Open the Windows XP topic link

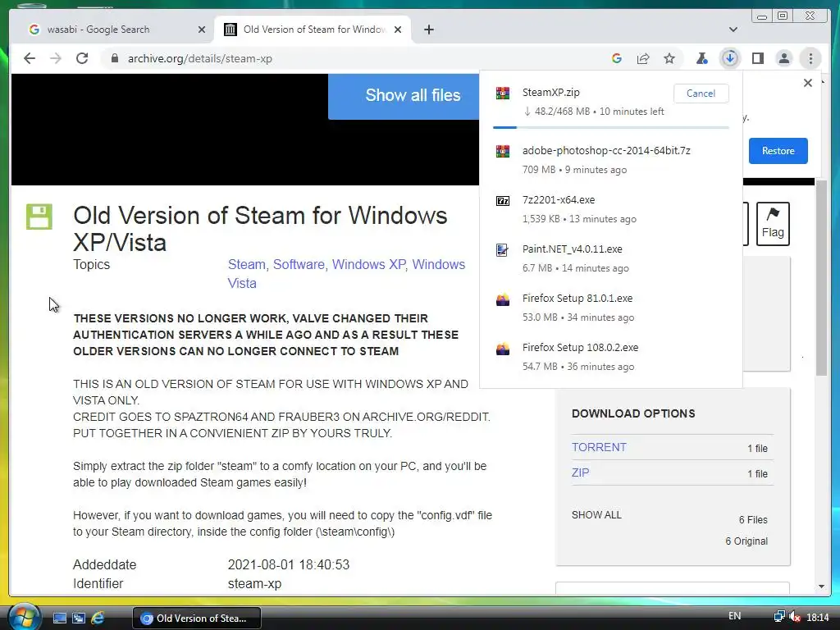click(368, 265)
